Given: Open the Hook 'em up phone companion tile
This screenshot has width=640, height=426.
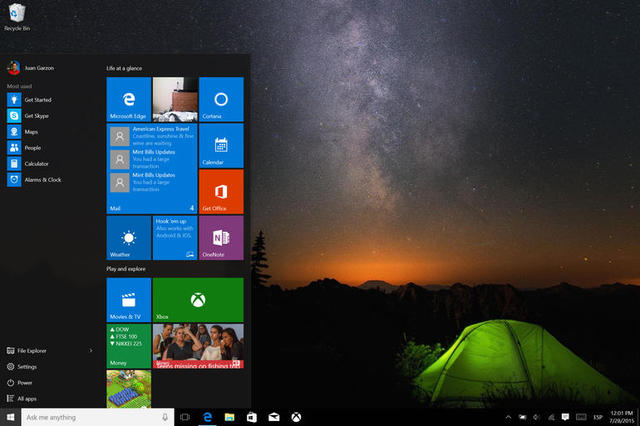Looking at the screenshot, I should tap(175, 238).
